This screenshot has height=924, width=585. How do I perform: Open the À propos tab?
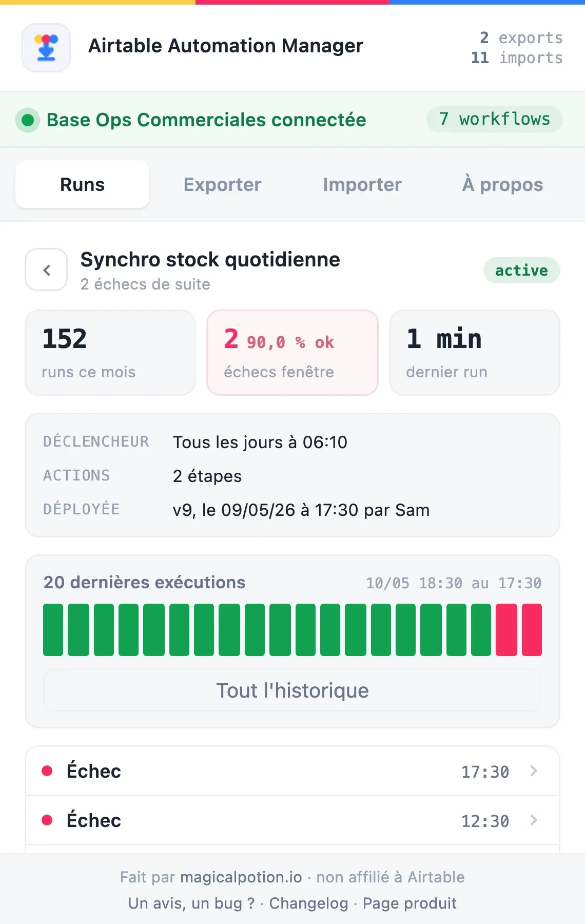[x=502, y=184]
